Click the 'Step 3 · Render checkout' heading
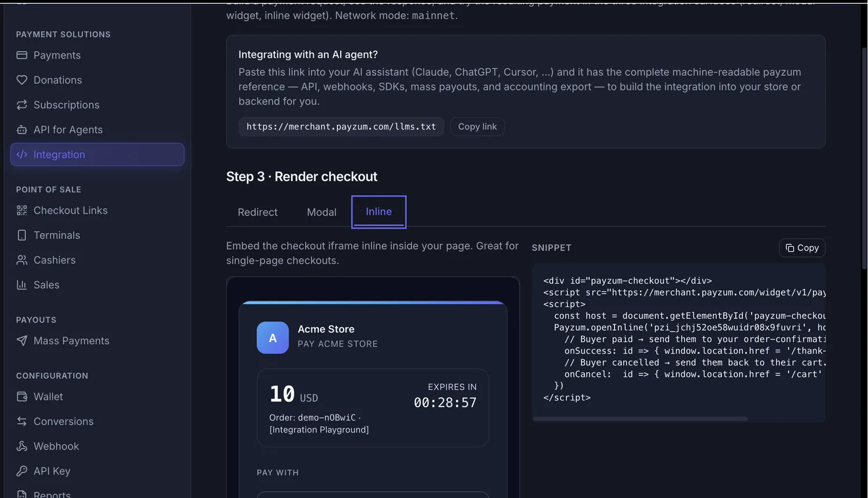The width and height of the screenshot is (868, 498). [x=301, y=177]
